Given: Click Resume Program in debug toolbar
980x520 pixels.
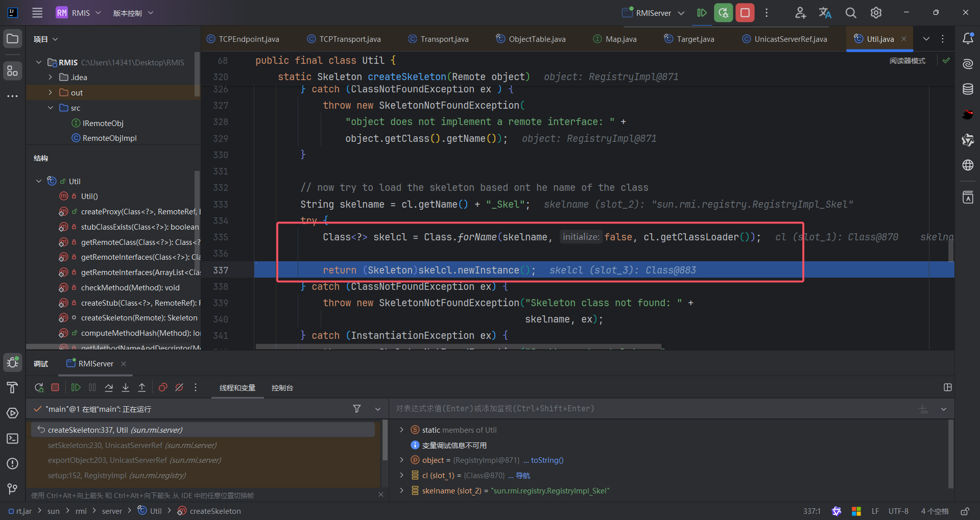Looking at the screenshot, I should [x=76, y=388].
